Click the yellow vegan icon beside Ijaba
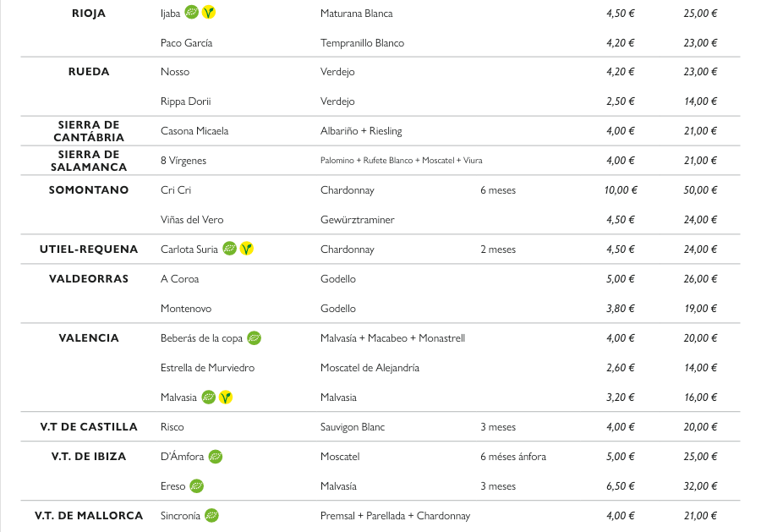761x532 pixels. (x=209, y=13)
